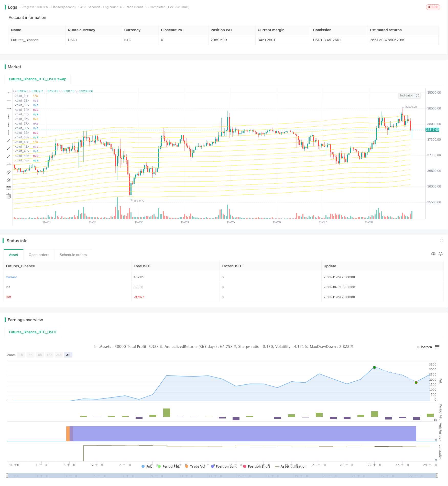Select the vertical ray line tool
Screen dimensions: 448x486
click(9, 125)
